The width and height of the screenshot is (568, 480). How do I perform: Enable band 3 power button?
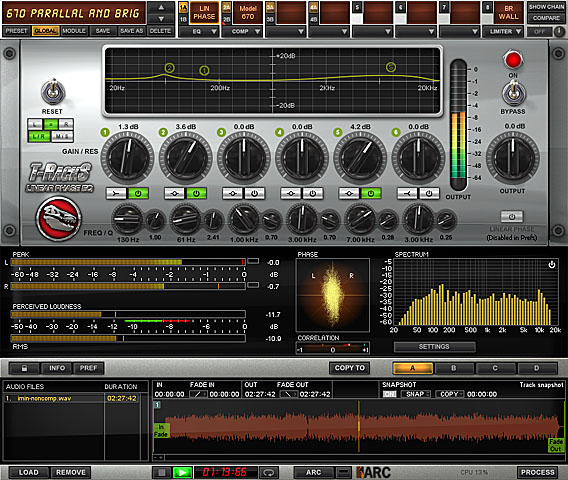(x=254, y=193)
